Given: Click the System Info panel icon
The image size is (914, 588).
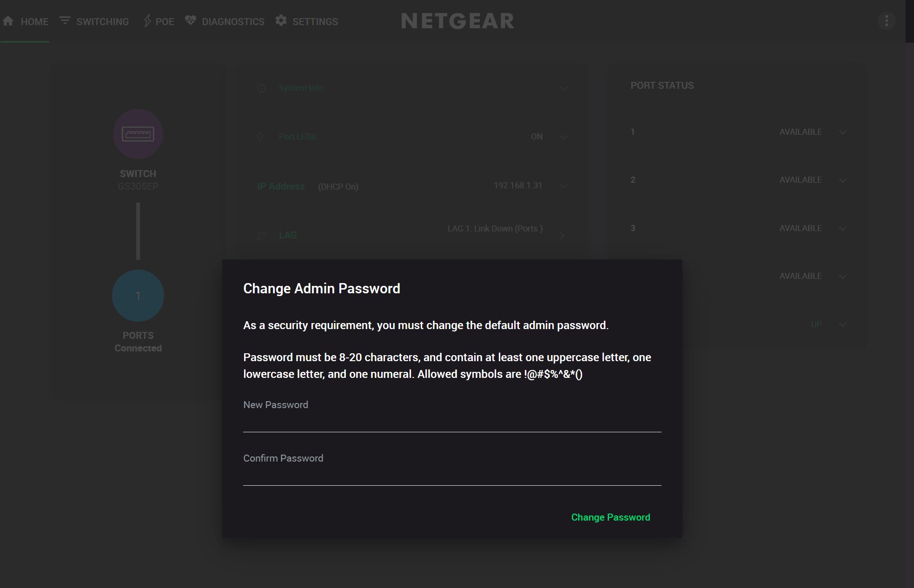Looking at the screenshot, I should (x=260, y=87).
